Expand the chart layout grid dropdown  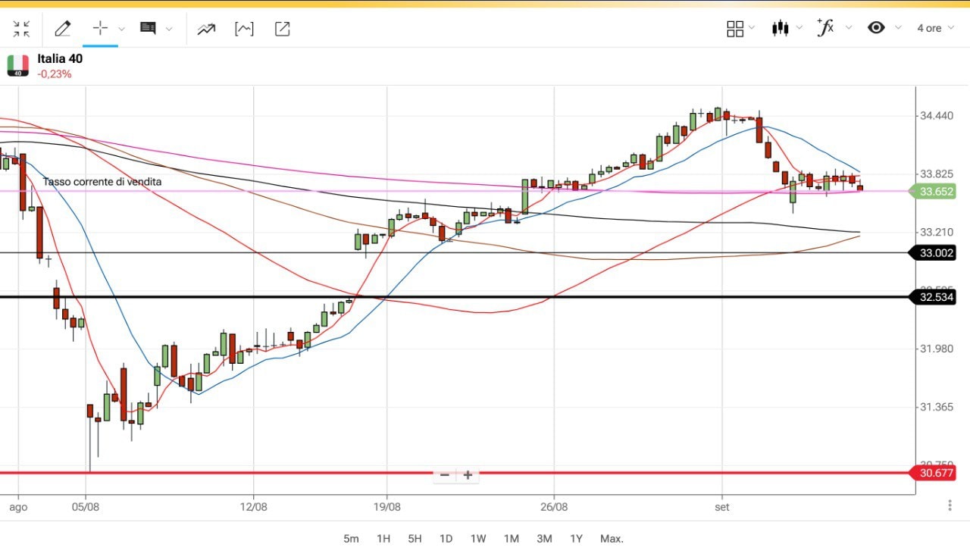click(x=740, y=29)
